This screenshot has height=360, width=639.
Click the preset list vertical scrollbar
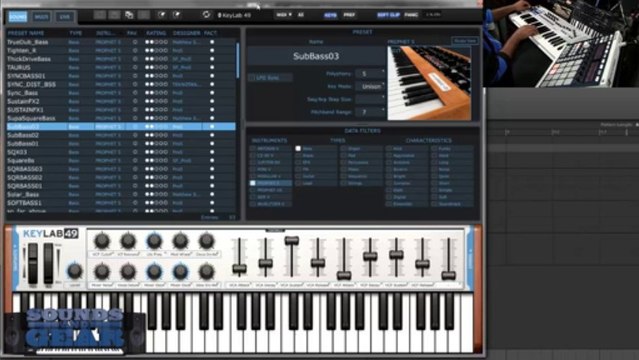tap(238, 61)
